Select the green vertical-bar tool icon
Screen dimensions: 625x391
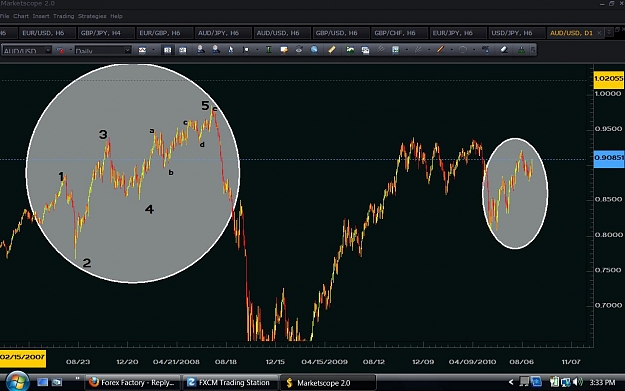pyautogui.click(x=269, y=50)
